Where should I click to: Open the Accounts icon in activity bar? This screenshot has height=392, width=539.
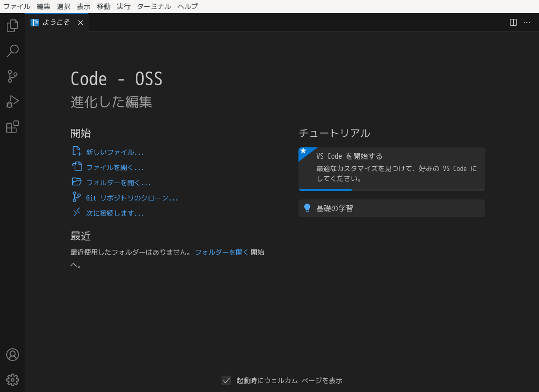coord(13,355)
